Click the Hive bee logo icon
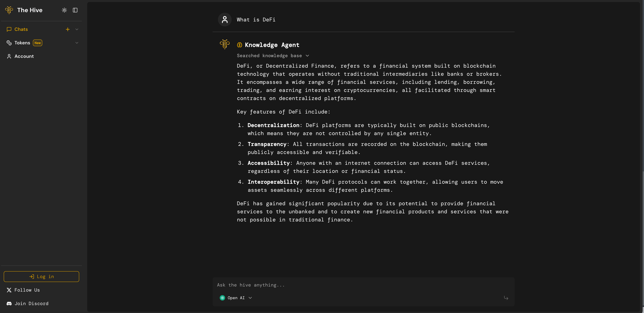The image size is (644, 313). (9, 10)
